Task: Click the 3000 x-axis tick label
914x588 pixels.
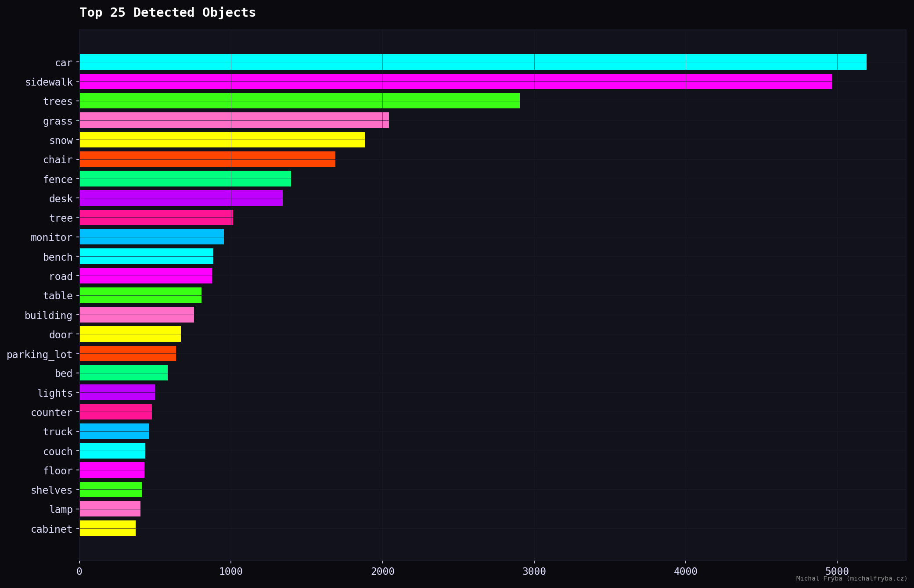Action: [534, 571]
